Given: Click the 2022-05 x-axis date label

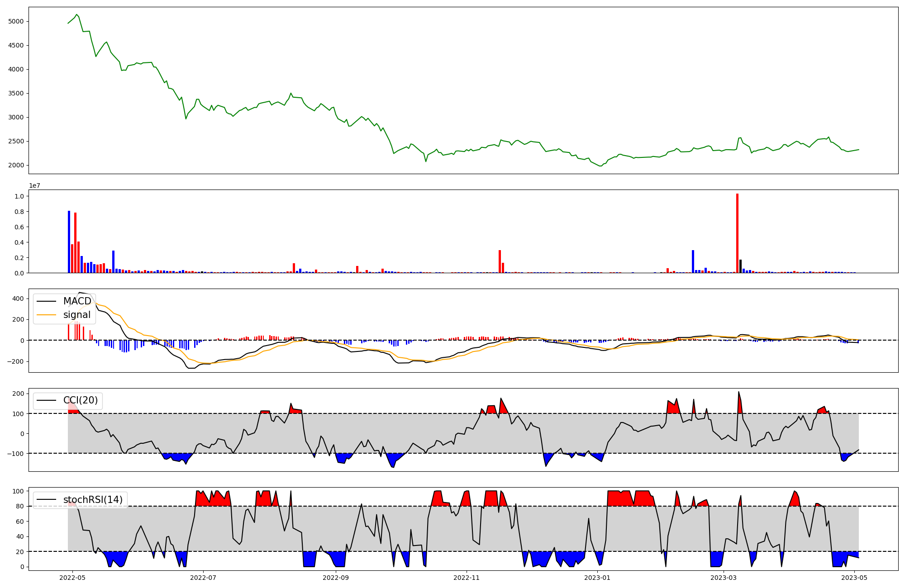Looking at the screenshot, I should pyautogui.click(x=72, y=578).
